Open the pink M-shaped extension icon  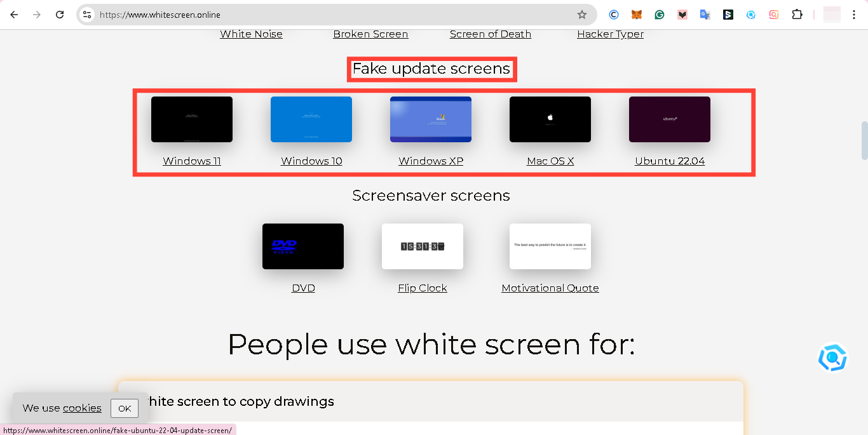click(x=682, y=15)
